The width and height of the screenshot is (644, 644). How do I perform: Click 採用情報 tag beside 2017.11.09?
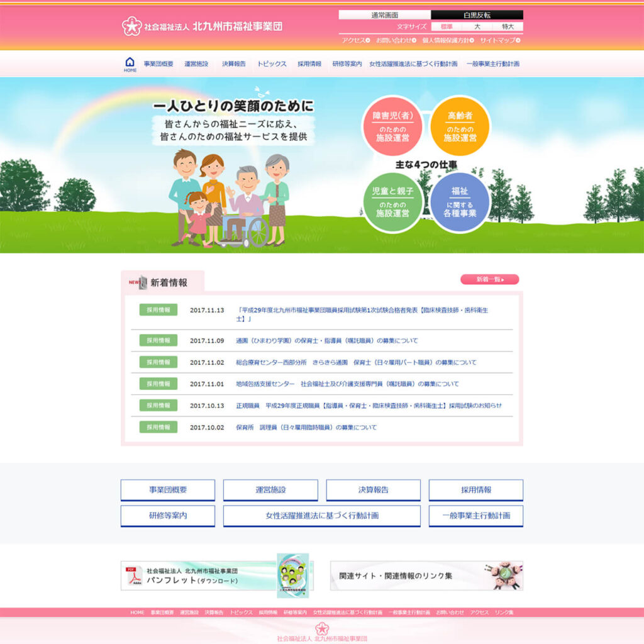click(x=158, y=340)
